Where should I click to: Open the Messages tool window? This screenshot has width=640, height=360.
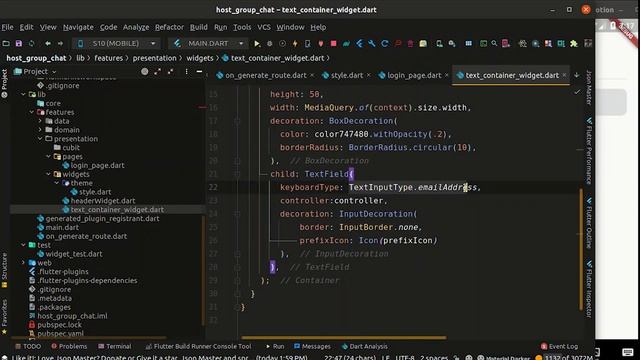coord(312,346)
